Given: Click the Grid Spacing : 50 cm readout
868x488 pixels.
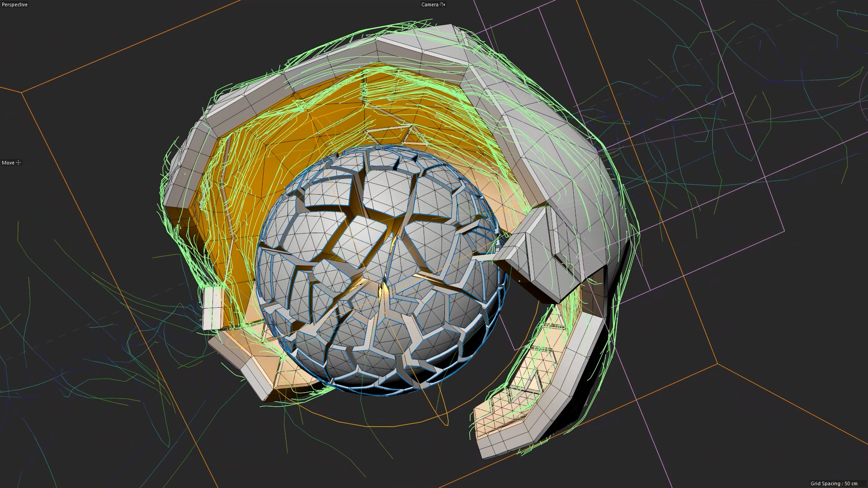Looking at the screenshot, I should click(834, 483).
